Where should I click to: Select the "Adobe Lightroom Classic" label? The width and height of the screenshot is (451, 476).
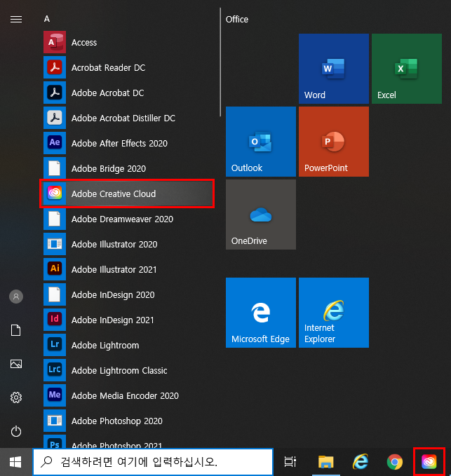tap(119, 371)
